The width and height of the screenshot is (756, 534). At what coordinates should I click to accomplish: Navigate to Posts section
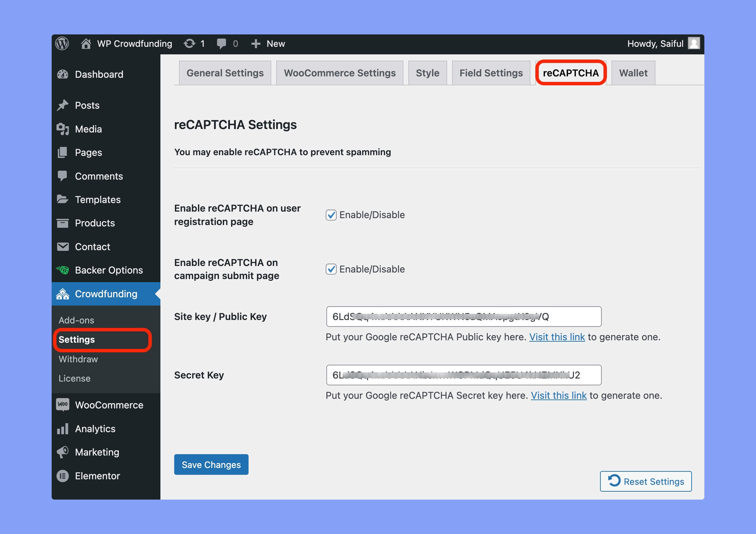click(87, 105)
